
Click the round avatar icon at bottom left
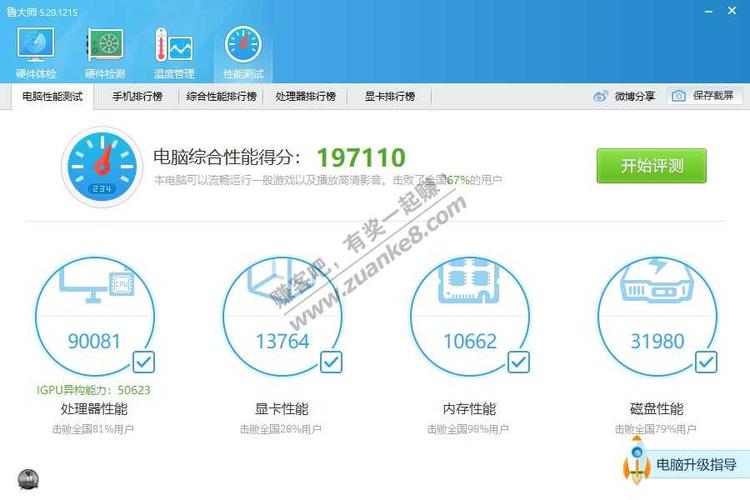coord(28,479)
